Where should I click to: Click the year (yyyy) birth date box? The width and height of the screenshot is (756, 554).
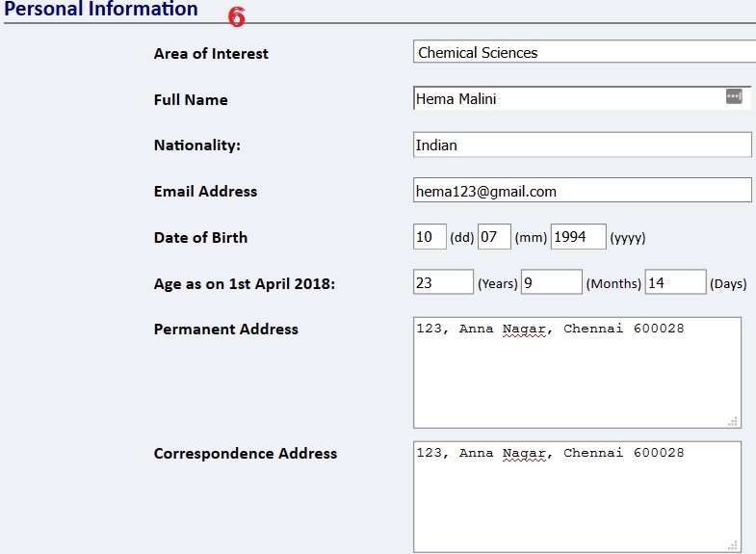click(x=578, y=237)
